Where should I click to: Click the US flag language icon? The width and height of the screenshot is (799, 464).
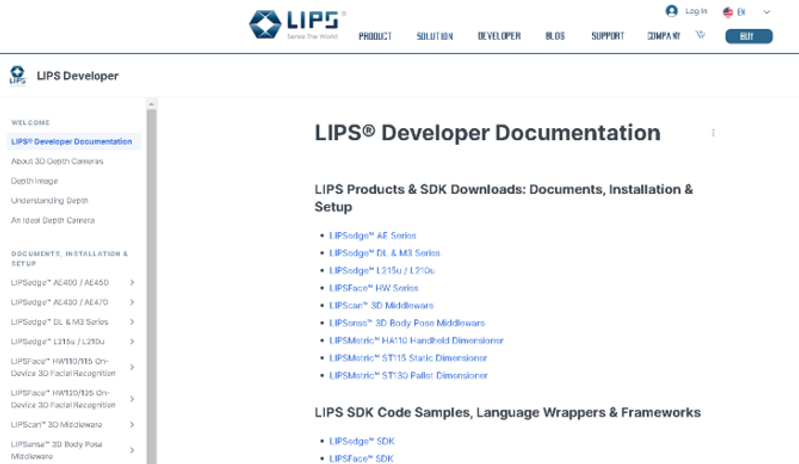(x=728, y=12)
